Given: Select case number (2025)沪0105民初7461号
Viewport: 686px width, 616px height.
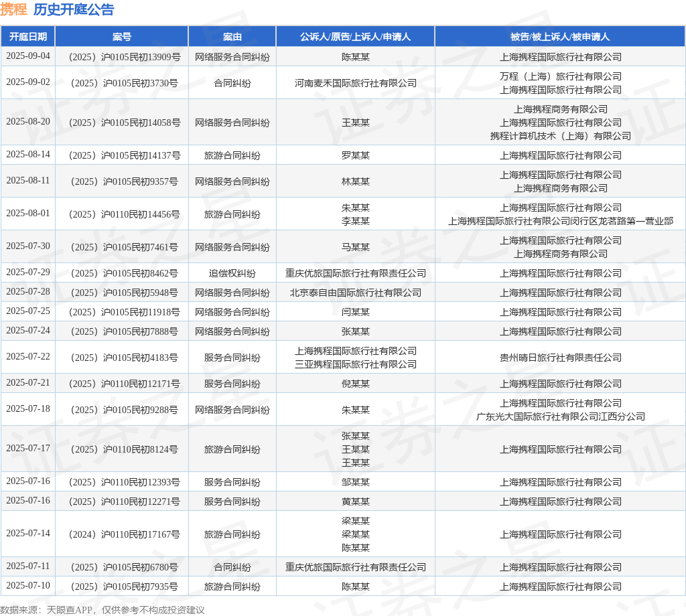Looking at the screenshot, I should [125, 247].
